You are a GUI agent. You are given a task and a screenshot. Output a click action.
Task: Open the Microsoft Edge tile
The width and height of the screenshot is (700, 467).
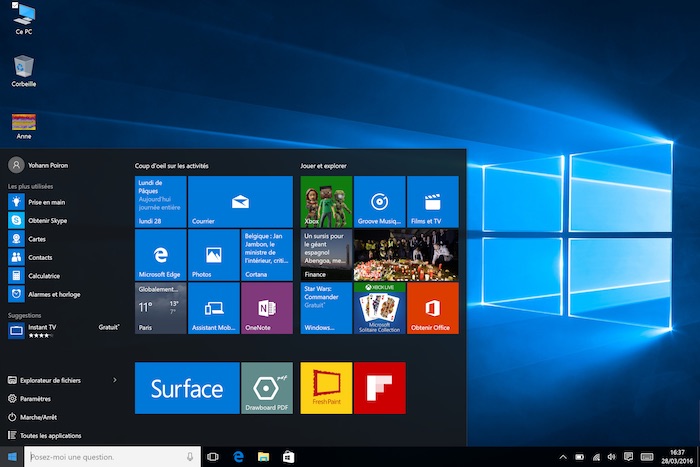160,254
